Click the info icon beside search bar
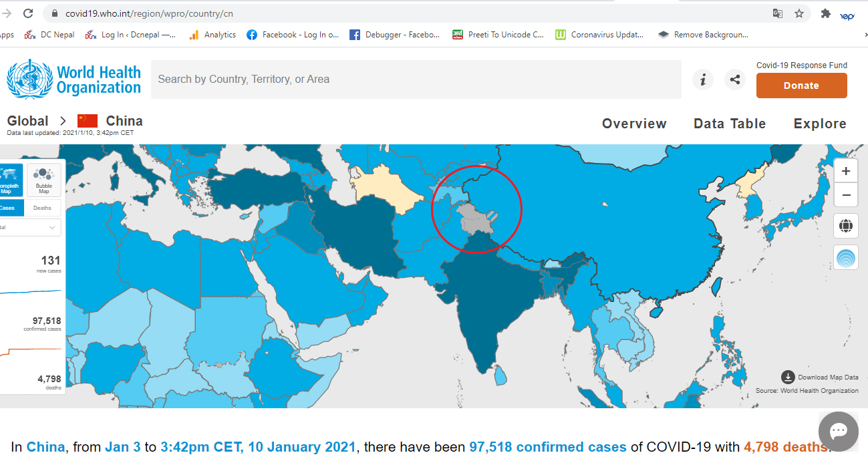The width and height of the screenshot is (868, 463). (702, 80)
